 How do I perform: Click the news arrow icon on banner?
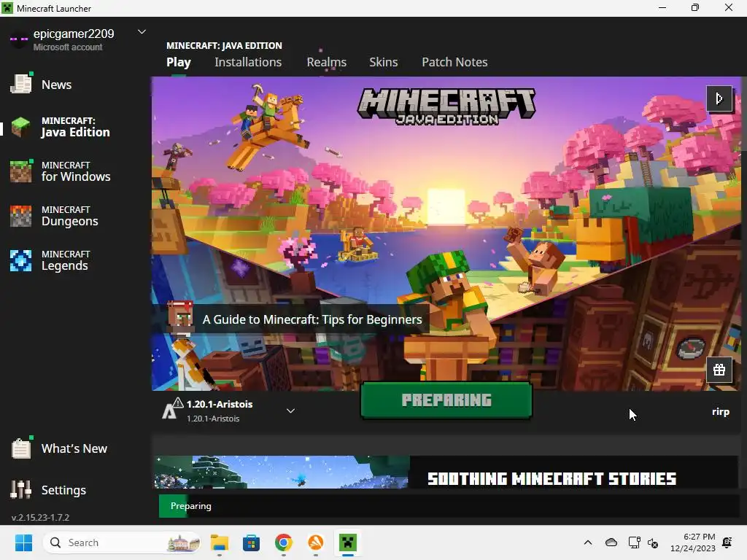[x=719, y=98]
